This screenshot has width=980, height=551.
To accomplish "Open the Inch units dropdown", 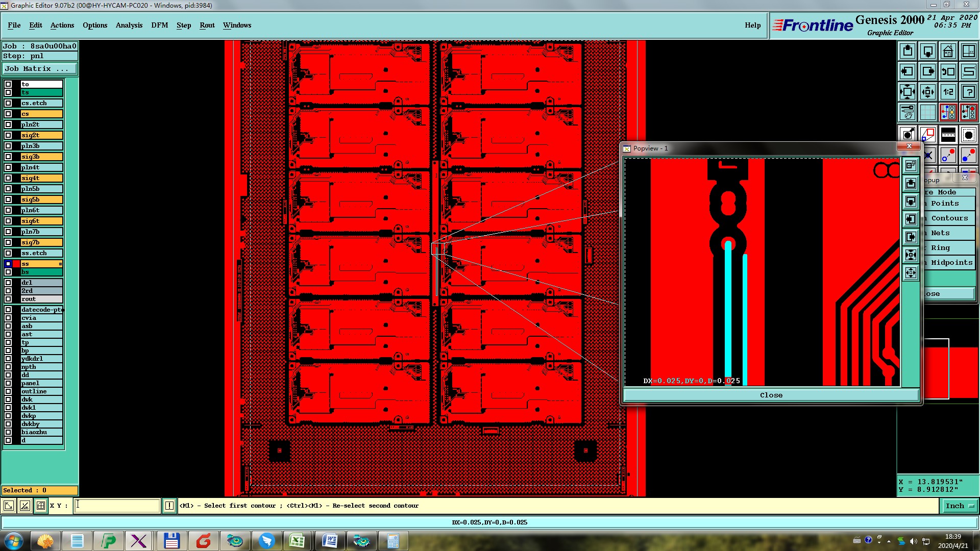I will [x=960, y=506].
